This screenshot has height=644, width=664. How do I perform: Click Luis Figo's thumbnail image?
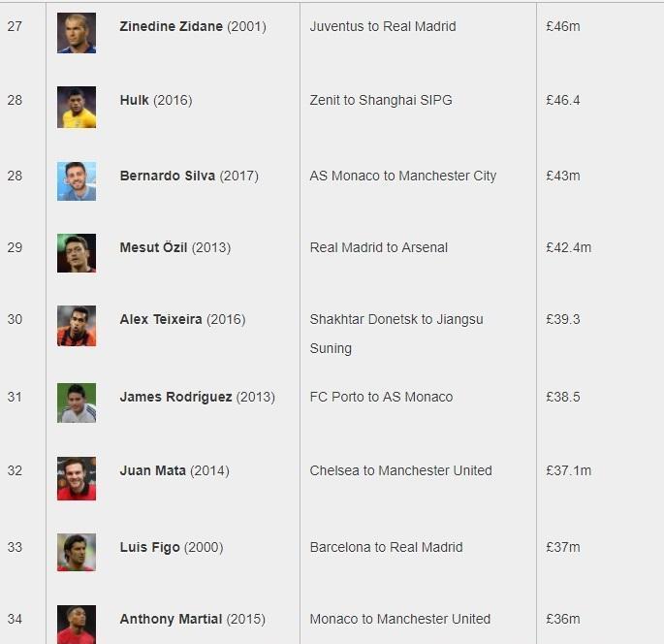tap(77, 552)
